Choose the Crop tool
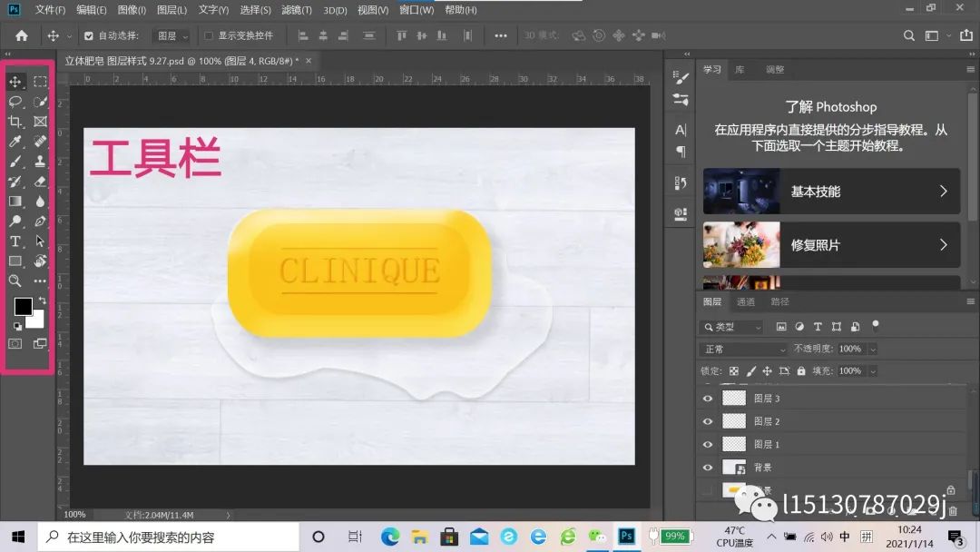Image resolution: width=980 pixels, height=552 pixels. (15, 122)
